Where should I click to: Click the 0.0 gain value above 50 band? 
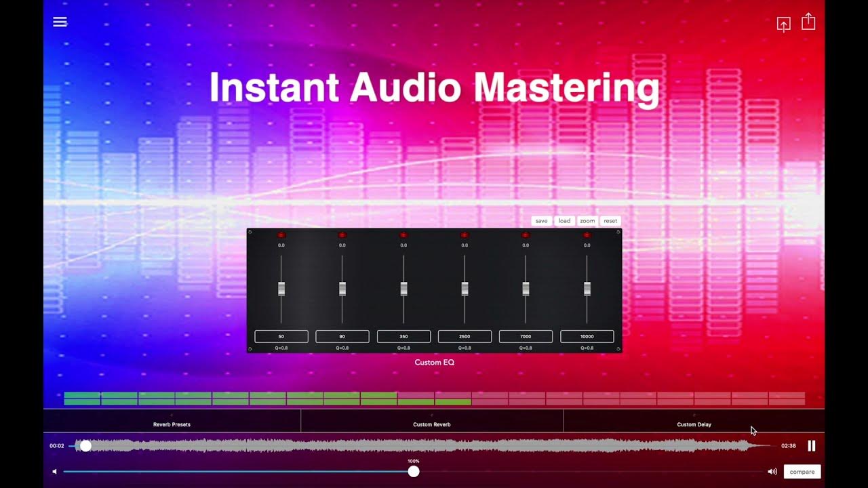point(281,245)
